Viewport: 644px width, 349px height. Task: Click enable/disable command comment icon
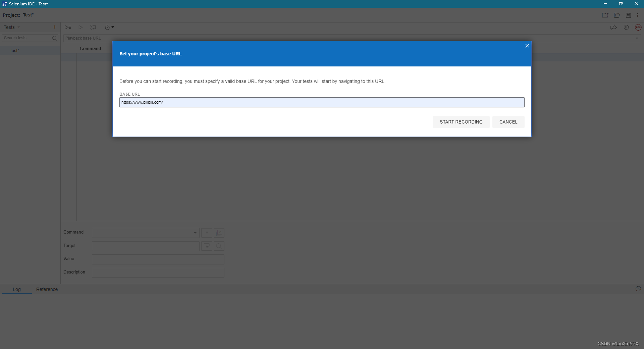coord(207,233)
